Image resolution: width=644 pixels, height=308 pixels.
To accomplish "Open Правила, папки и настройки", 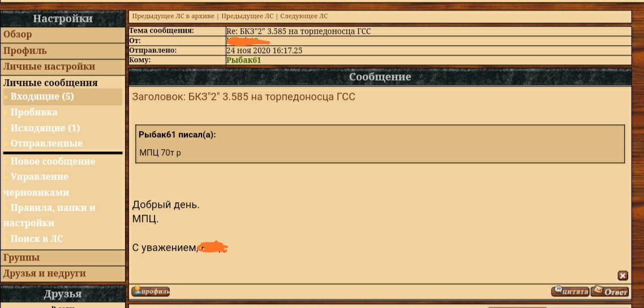I will click(x=49, y=215).
